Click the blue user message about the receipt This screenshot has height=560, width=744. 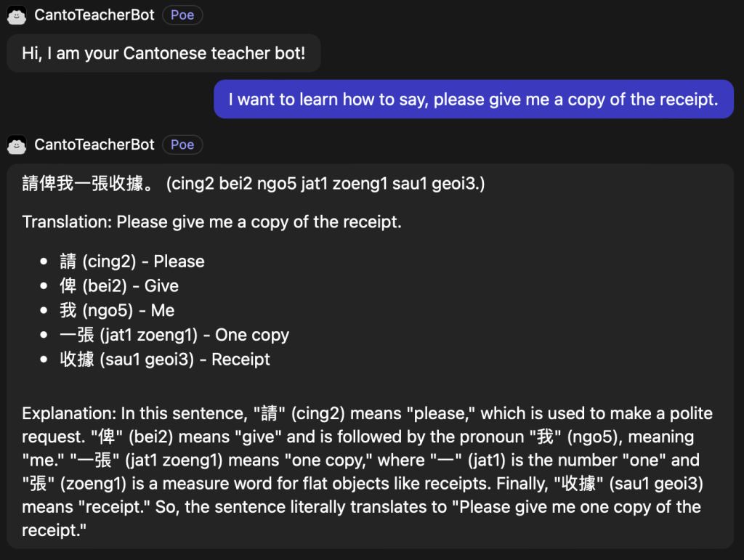(x=473, y=99)
